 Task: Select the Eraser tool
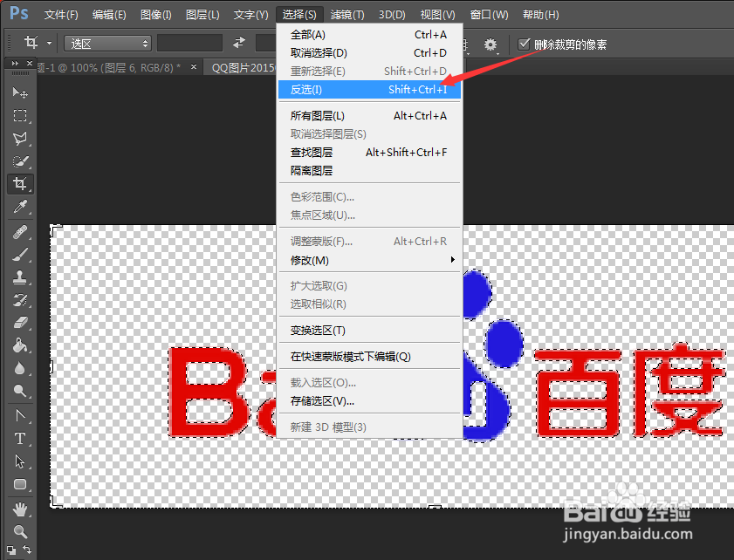20,323
